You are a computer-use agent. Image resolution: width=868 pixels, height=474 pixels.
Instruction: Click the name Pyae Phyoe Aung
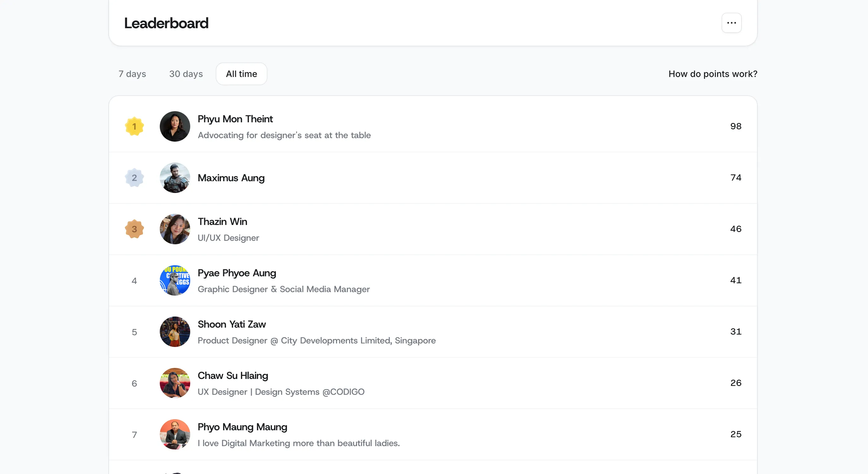(x=237, y=273)
